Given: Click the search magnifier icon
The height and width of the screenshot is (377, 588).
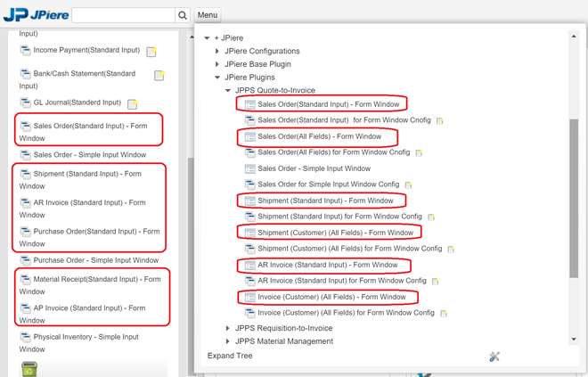Looking at the screenshot, I should tap(183, 15).
